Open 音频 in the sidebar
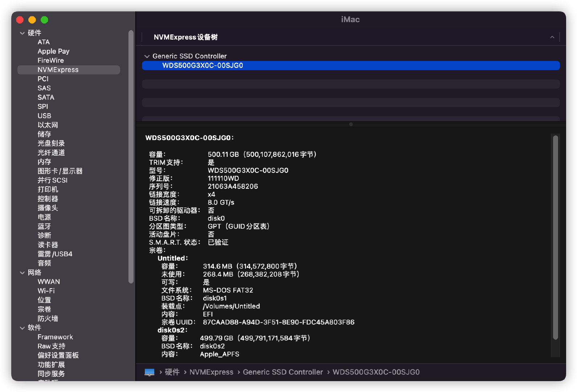577x392 pixels. (x=44, y=263)
